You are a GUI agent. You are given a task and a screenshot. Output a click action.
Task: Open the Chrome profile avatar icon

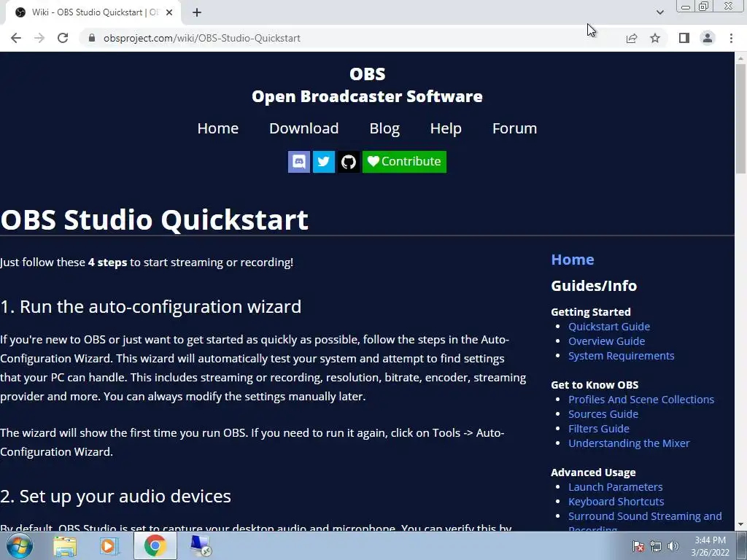pyautogui.click(x=708, y=38)
